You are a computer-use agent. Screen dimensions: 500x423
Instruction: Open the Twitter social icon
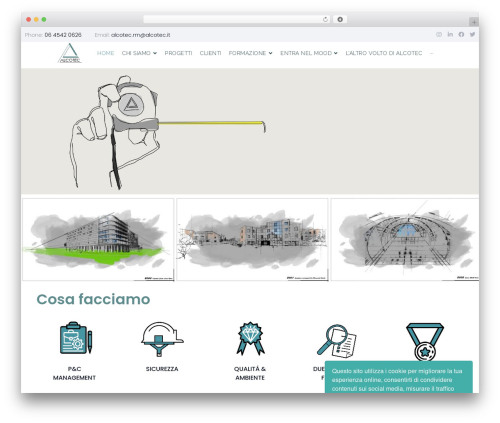[x=472, y=34]
